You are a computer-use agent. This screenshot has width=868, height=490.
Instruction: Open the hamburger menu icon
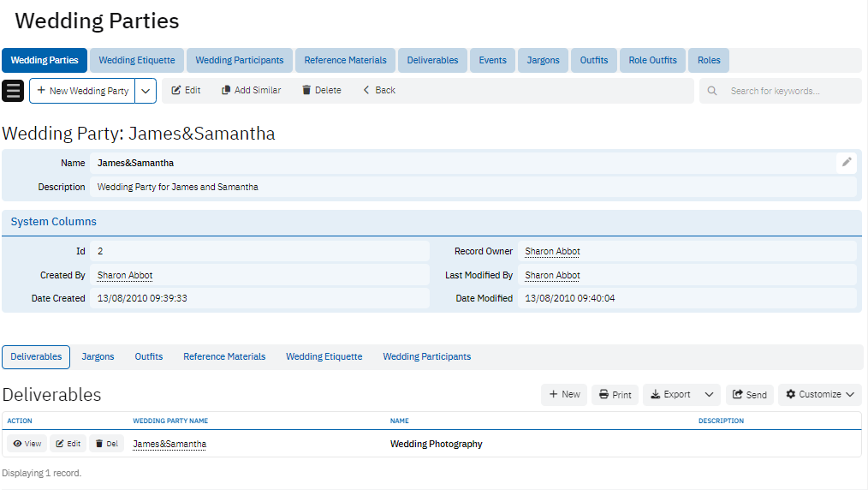[x=13, y=91]
